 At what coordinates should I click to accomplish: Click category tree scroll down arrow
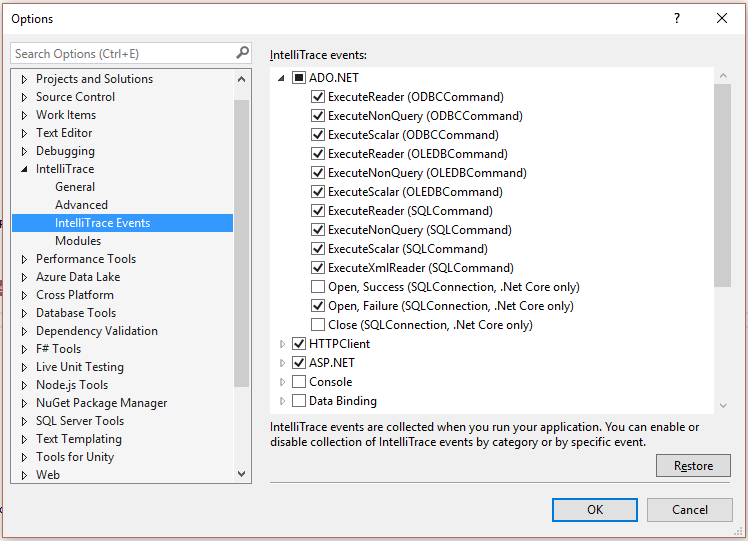241,474
